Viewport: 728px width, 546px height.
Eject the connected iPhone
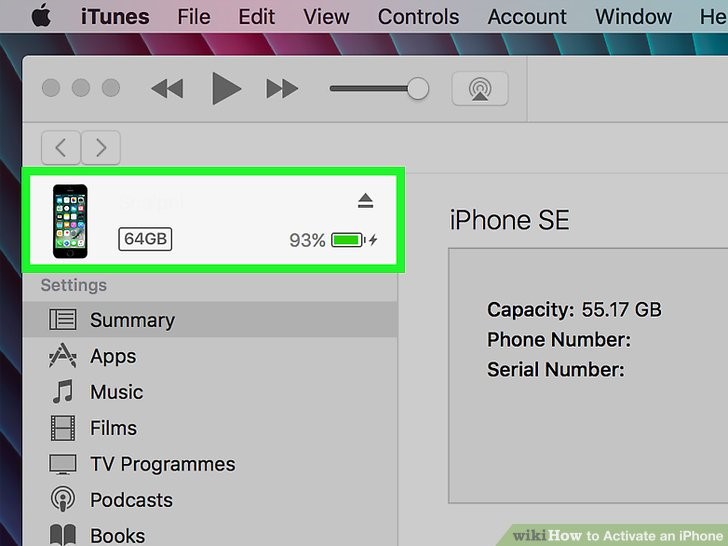[365, 201]
